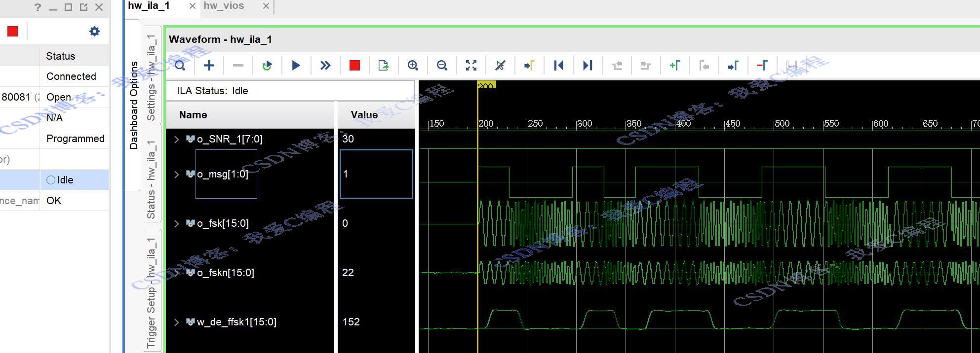Click the w_de_ffsk1 analog waveform trace
The height and width of the screenshot is (353, 980).
[699, 319]
